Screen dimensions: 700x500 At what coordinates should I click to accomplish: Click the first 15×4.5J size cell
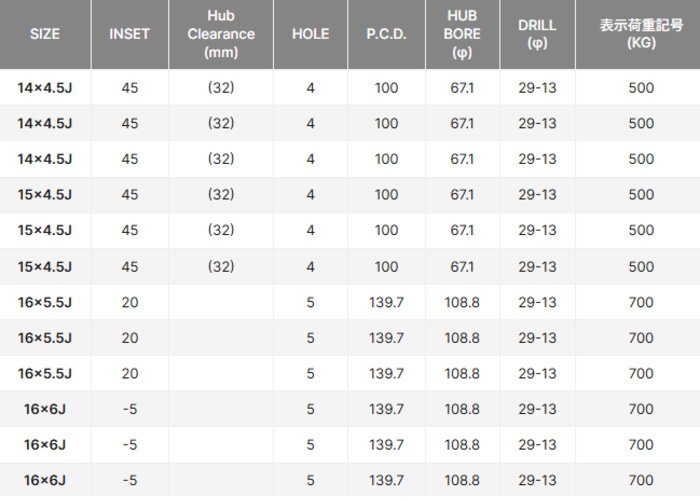(x=45, y=195)
